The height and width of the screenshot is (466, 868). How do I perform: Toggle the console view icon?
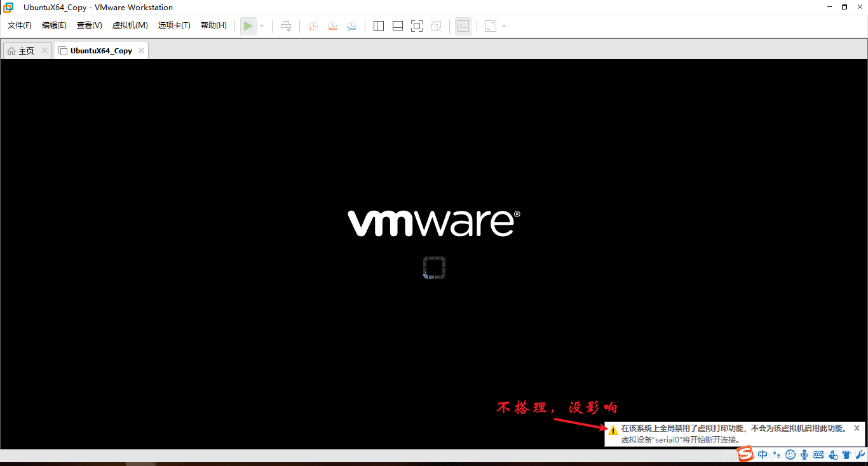pyautogui.click(x=463, y=26)
